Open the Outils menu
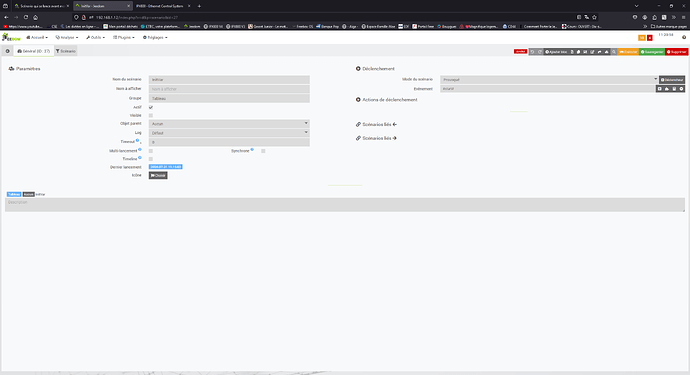 click(x=95, y=37)
